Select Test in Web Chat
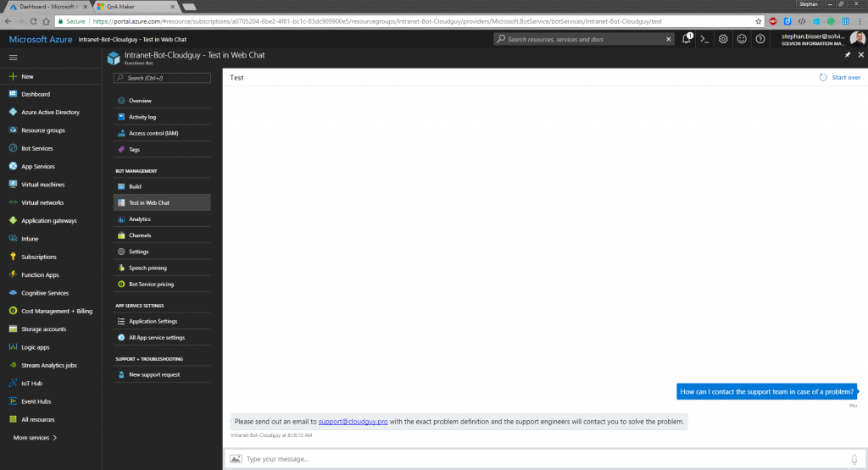 click(x=162, y=202)
